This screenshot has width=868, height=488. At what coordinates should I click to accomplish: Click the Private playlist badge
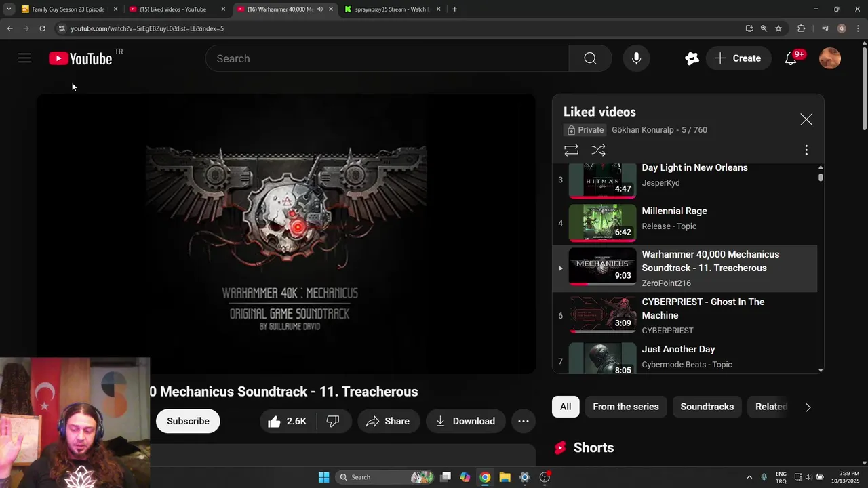585,130
